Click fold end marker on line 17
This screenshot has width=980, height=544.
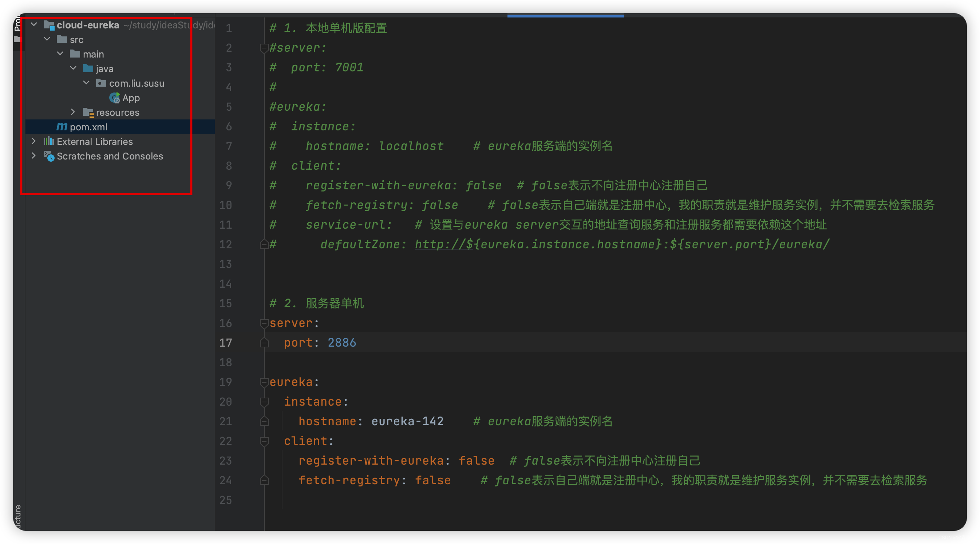pyautogui.click(x=264, y=343)
